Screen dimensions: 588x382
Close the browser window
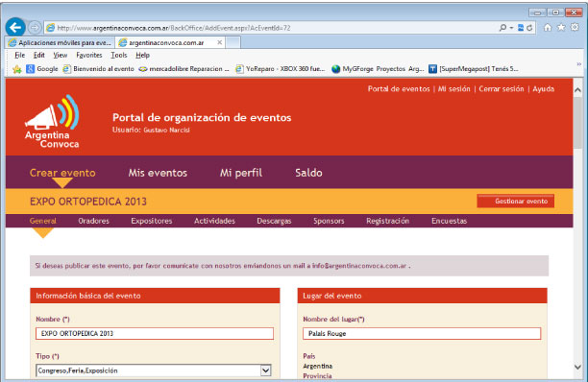pos(574,12)
